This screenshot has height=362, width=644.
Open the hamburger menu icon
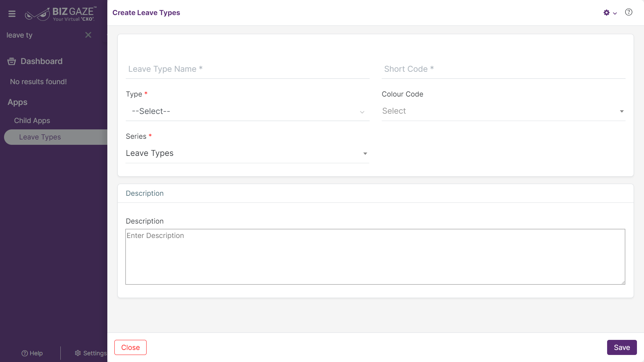coord(12,14)
